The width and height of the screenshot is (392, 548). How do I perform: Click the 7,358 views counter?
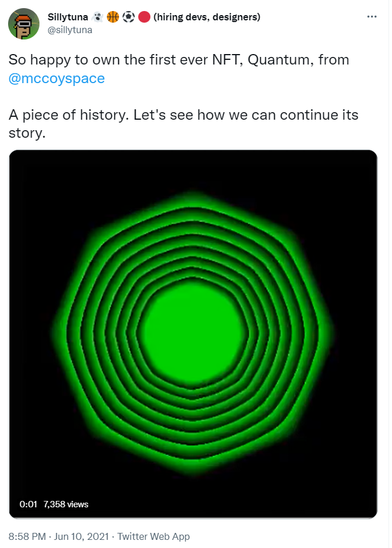(66, 504)
